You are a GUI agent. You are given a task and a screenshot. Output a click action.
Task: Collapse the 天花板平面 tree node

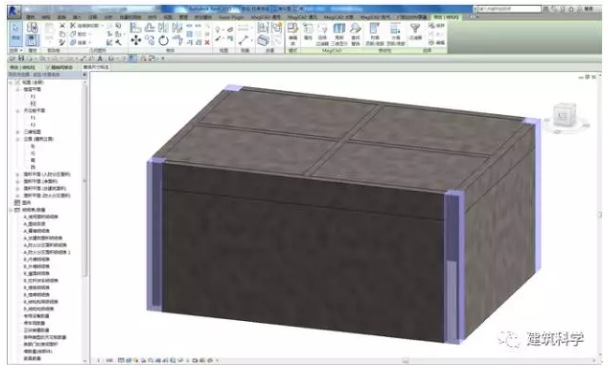click(x=18, y=111)
